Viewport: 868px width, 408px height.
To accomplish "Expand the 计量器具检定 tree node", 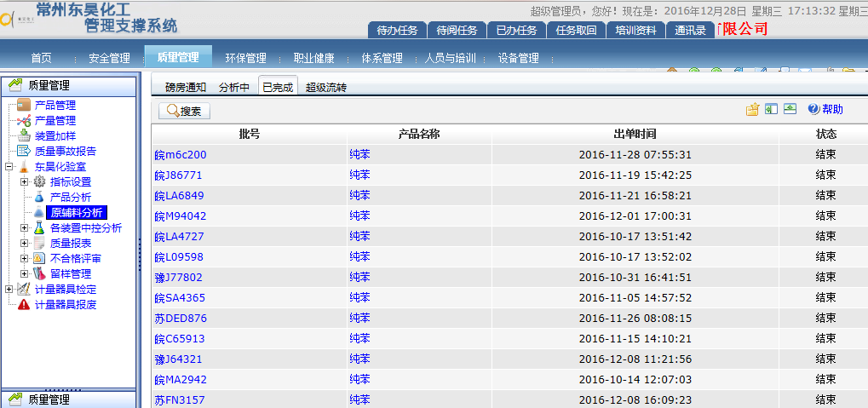I will [9, 290].
